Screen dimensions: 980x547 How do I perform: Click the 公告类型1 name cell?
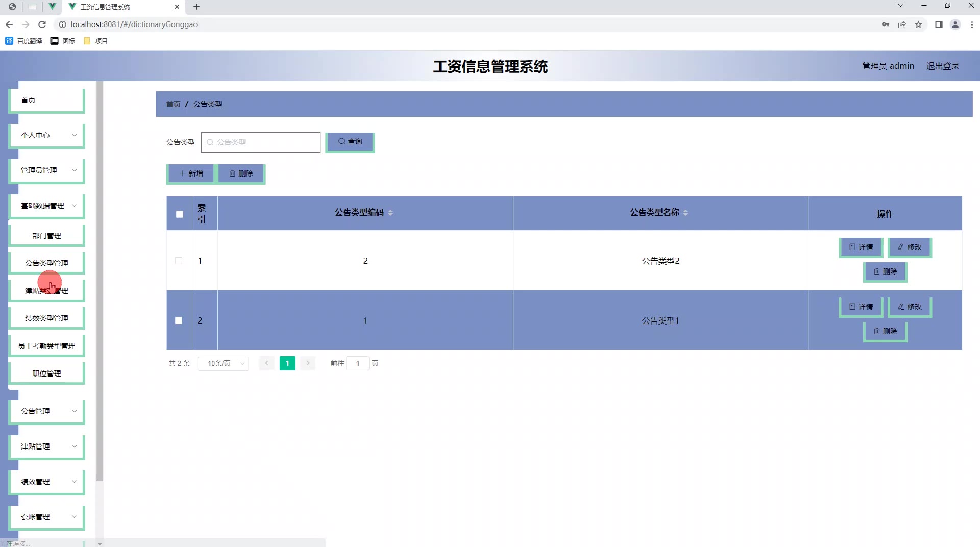coord(660,320)
